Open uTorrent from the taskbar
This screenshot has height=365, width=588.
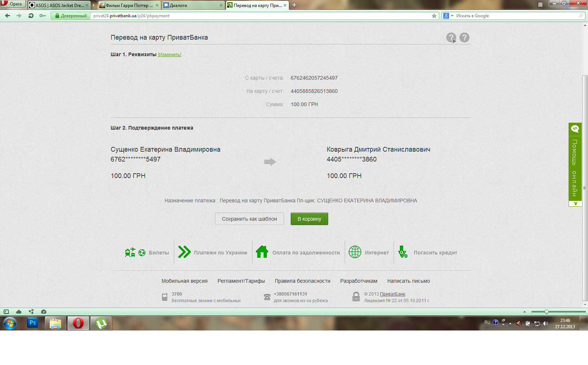[x=101, y=323]
